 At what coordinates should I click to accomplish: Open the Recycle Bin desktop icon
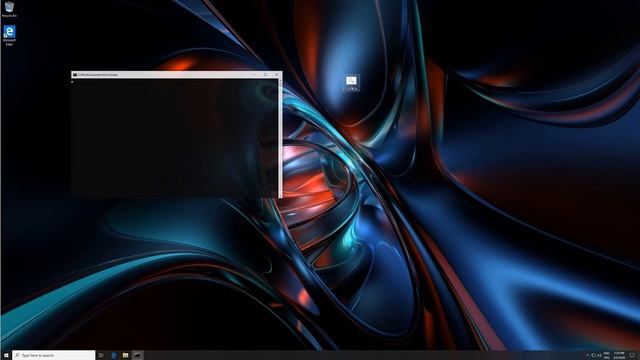click(9, 9)
